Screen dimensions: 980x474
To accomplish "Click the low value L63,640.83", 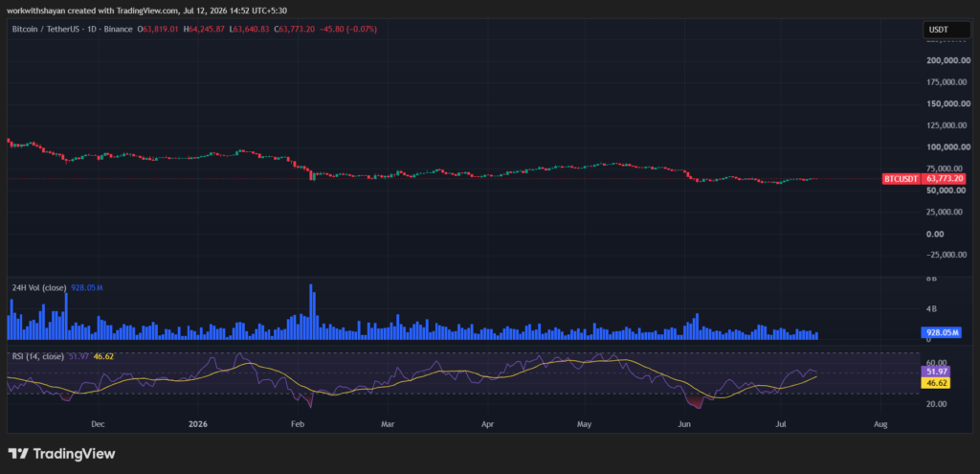I will (x=250, y=29).
